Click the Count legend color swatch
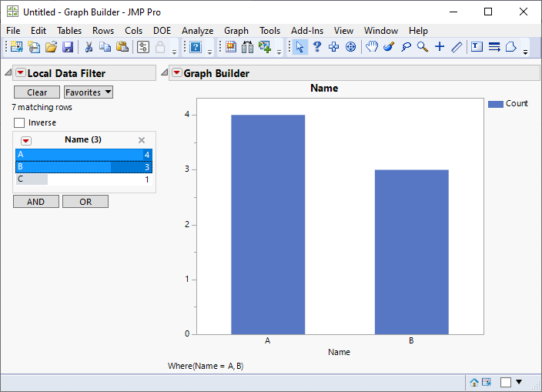The width and height of the screenshot is (542, 392). pos(495,104)
